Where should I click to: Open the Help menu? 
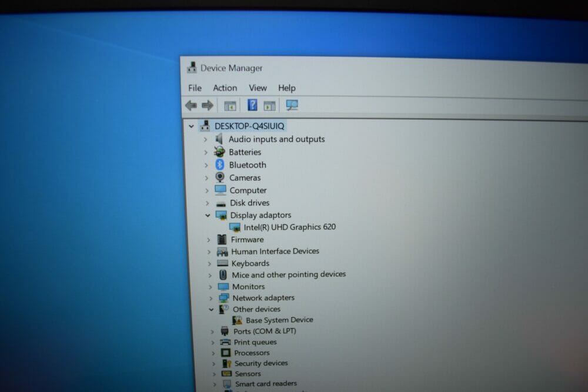(287, 88)
